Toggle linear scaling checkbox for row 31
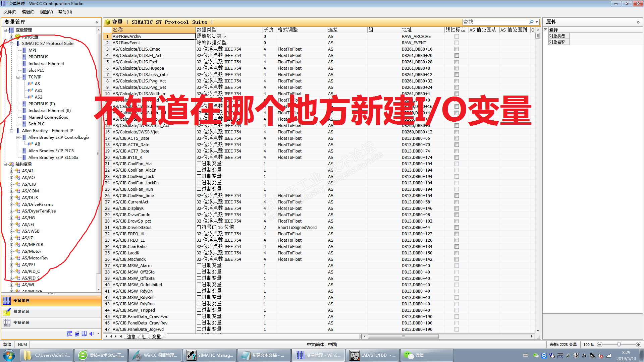Screen dimensions: 644x362 click(457, 228)
